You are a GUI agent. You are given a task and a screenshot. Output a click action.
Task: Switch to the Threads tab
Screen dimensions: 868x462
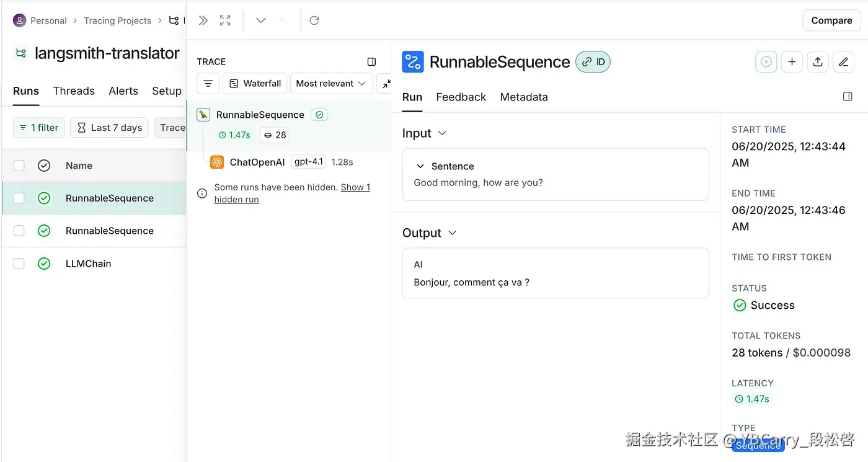[x=74, y=91]
